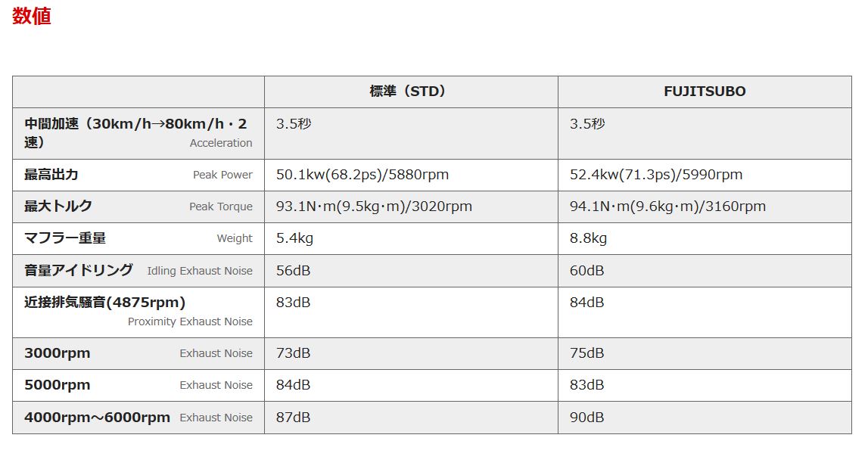Click the 94.1N·m(9.6kg·m)/3160rpm cell
The image size is (868, 469).
click(x=705, y=207)
